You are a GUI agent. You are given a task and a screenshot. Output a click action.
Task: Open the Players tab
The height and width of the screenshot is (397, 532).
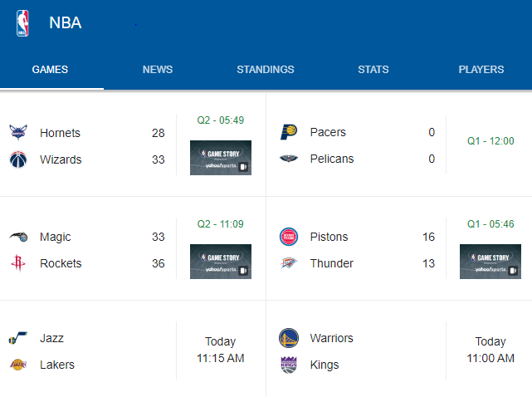point(481,70)
